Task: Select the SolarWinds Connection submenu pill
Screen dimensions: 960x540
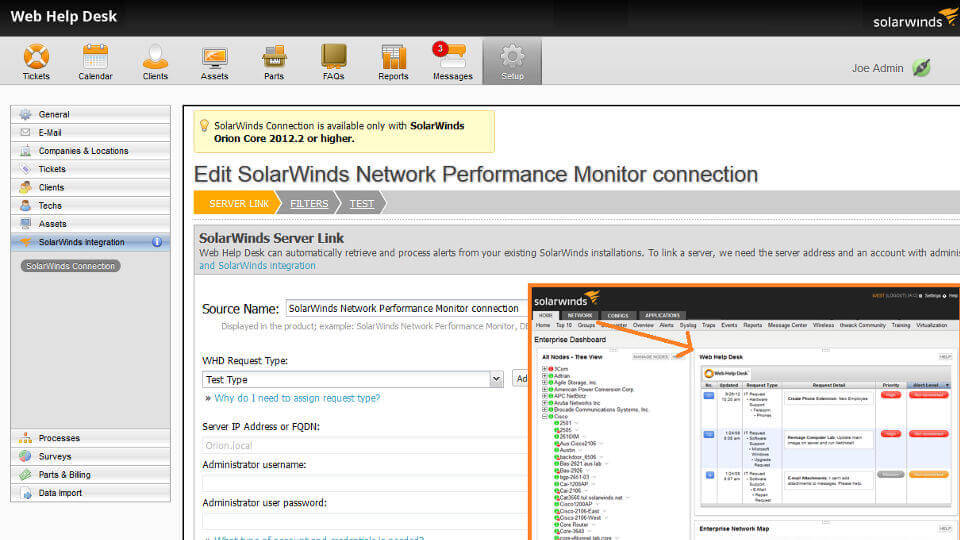Action: coord(70,266)
